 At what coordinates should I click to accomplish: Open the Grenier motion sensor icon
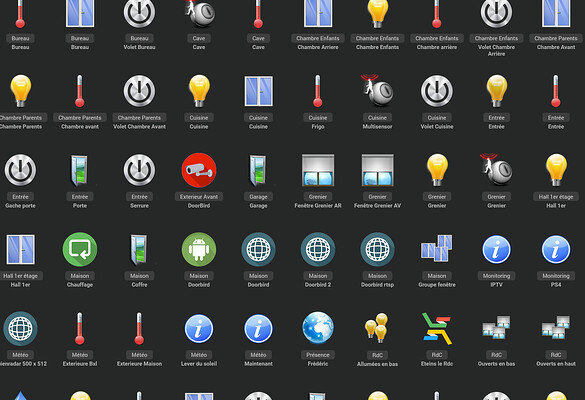pos(496,169)
